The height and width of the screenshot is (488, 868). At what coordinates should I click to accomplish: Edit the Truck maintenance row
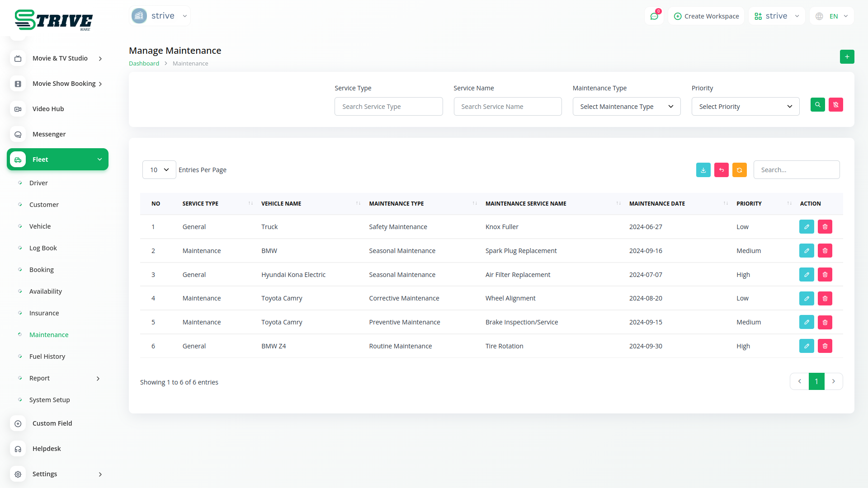pos(806,227)
